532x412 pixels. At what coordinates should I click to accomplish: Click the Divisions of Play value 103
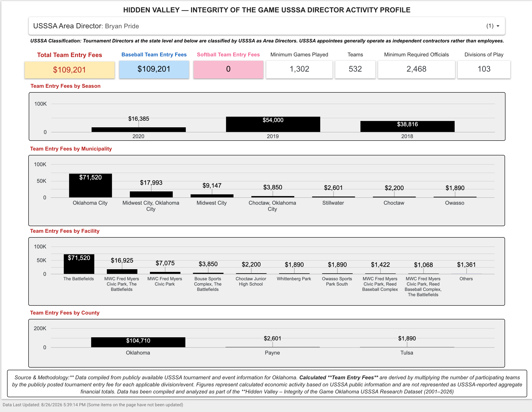click(484, 69)
